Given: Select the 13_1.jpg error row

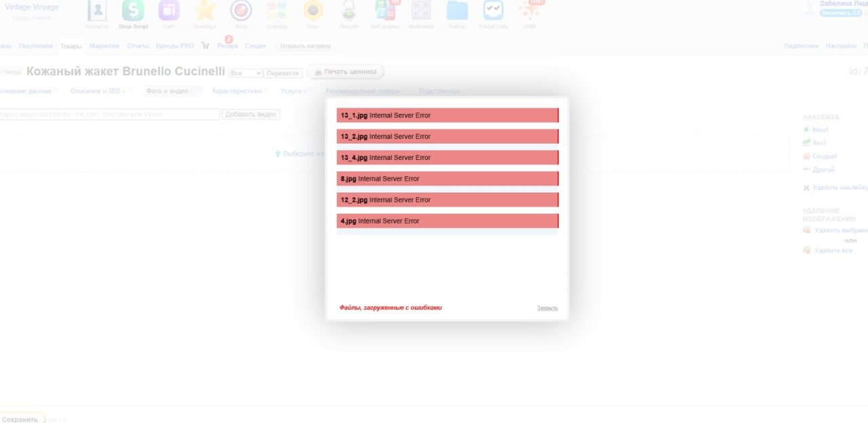Looking at the screenshot, I should 447,115.
